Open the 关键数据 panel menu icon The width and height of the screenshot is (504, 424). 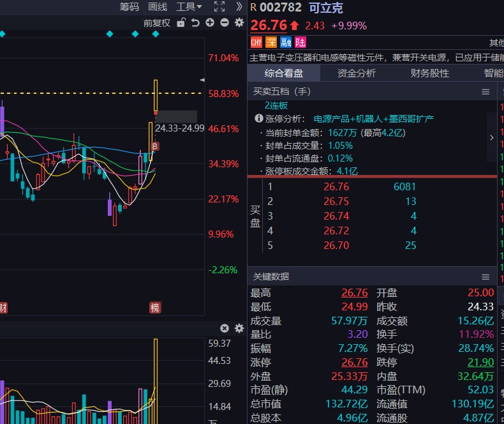tap(485, 277)
